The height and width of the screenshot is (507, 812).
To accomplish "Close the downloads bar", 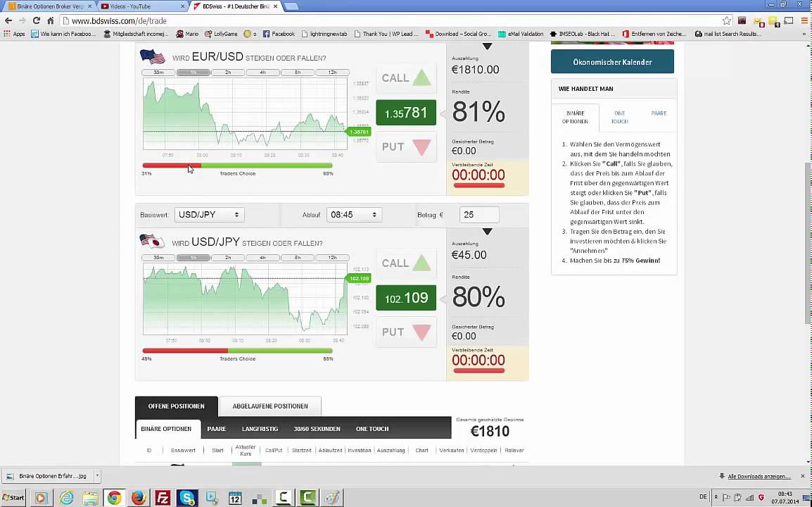I will (x=803, y=476).
